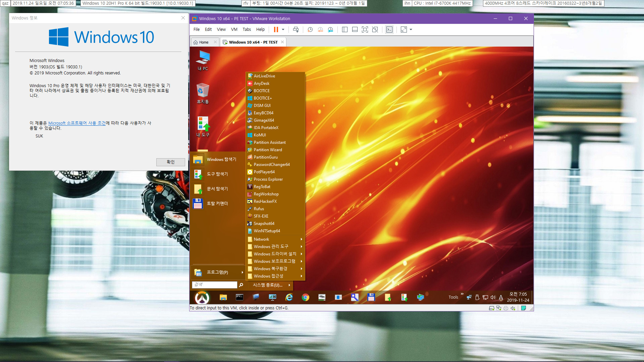This screenshot has width=644, height=362.
Task: Toggle the console view button
Action: click(x=389, y=29)
